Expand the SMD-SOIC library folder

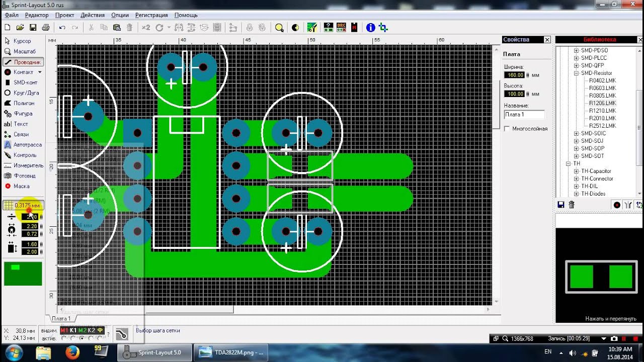coord(577,133)
